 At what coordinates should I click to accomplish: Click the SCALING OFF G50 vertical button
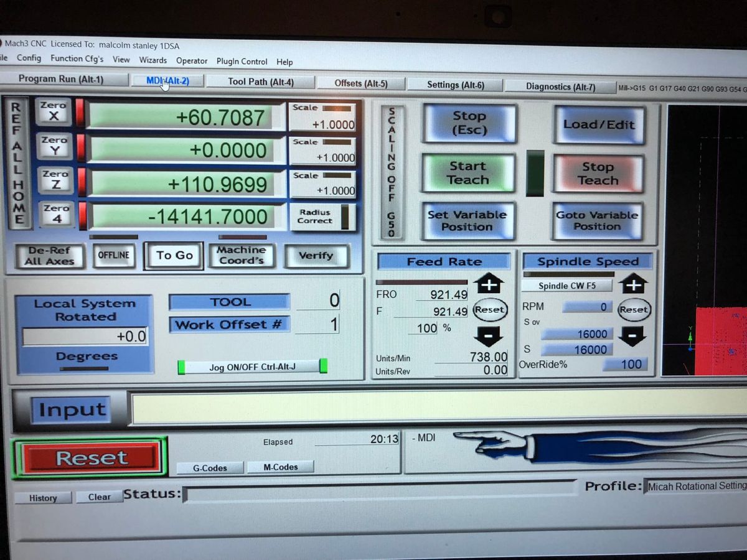click(x=392, y=172)
